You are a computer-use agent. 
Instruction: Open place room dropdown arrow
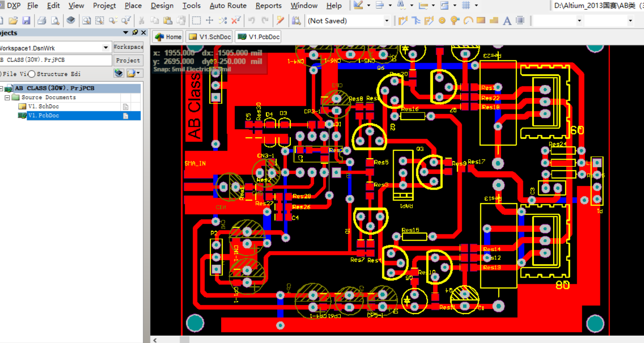[455, 5]
